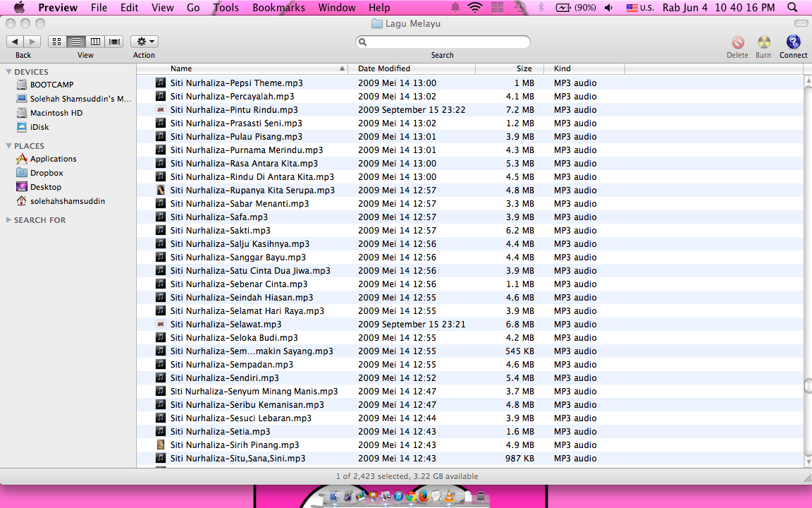
Task: Sort by Kind column header
Action: point(584,68)
